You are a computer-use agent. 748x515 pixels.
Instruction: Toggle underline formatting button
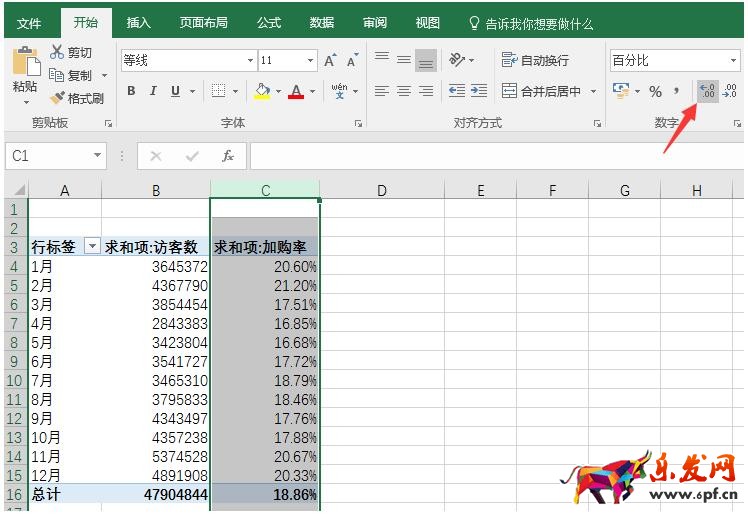coord(176,92)
